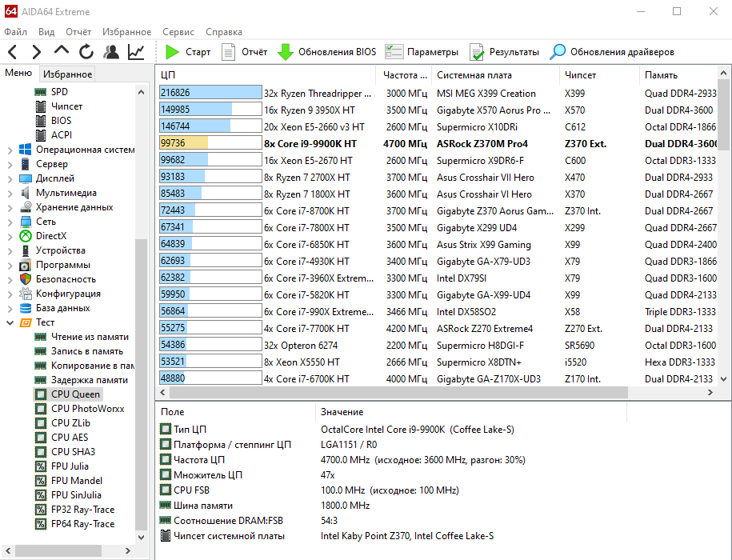Screen dimensions: 732x560
Task: Expand the Операционная система tree node
Action: coord(10,150)
